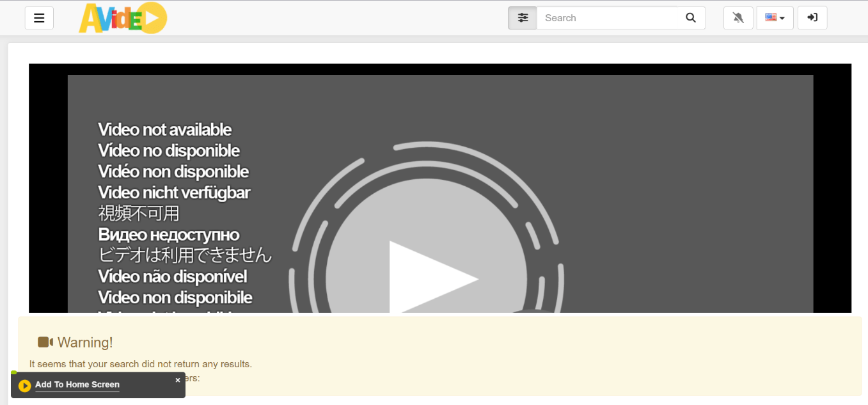The height and width of the screenshot is (405, 868).
Task: Click the AVideo logo
Action: pyautogui.click(x=122, y=18)
